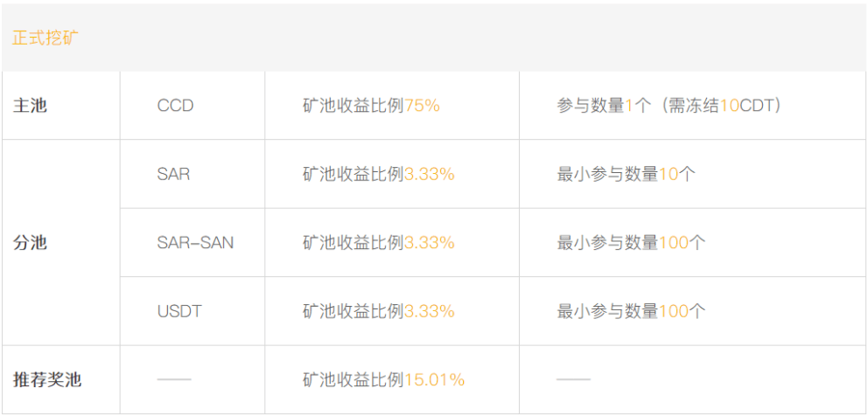The width and height of the screenshot is (868, 416).
Task: Select the 分池 row label
Action: click(x=31, y=242)
